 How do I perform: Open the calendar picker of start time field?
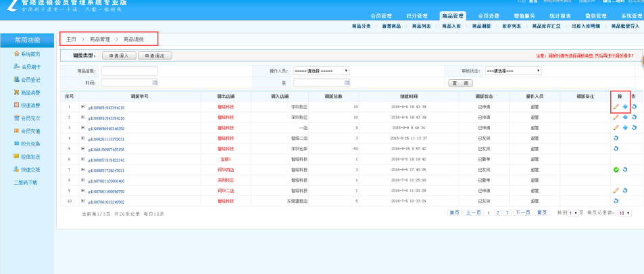(155, 83)
